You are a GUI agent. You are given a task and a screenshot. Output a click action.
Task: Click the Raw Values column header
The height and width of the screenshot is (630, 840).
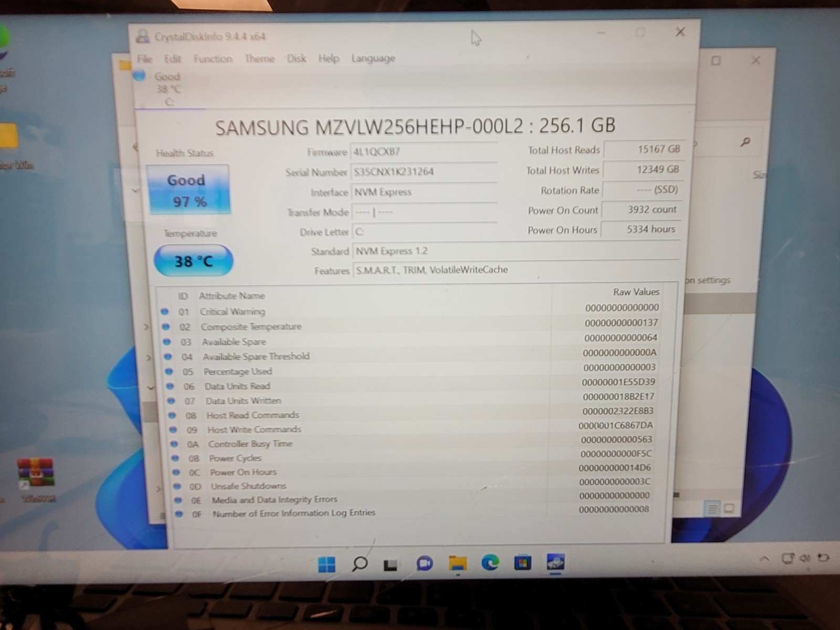click(636, 292)
